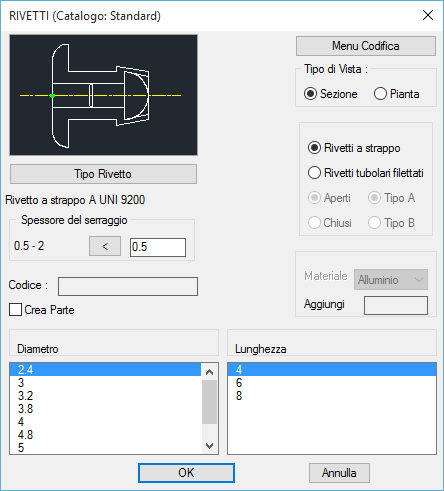
Task: Select diameter 4.8 in Diametro list
Action: click(x=106, y=435)
